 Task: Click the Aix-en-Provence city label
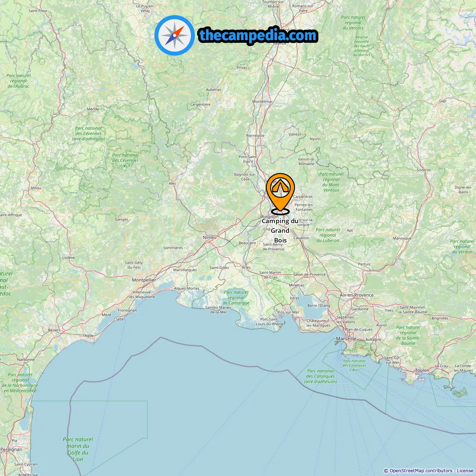[357, 295]
